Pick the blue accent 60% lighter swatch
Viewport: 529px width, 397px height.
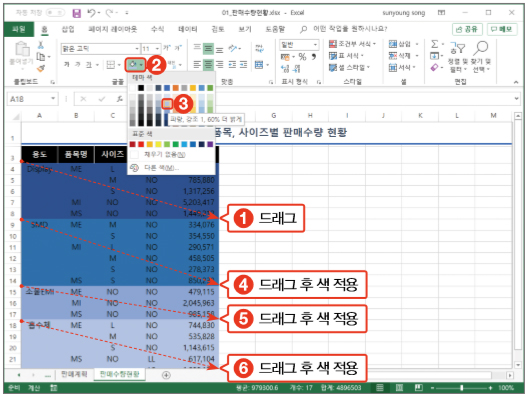(167, 104)
